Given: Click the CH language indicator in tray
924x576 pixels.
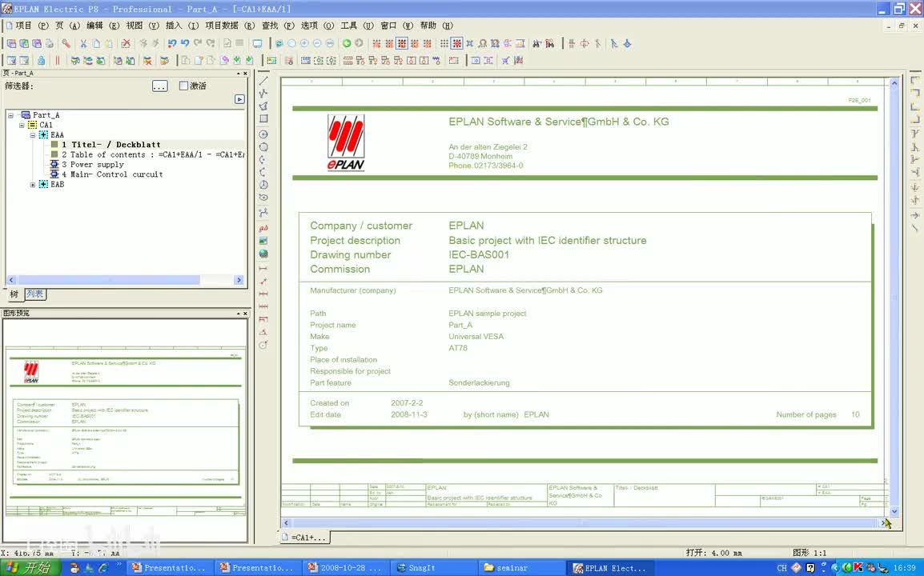Looking at the screenshot, I should coord(781,568).
